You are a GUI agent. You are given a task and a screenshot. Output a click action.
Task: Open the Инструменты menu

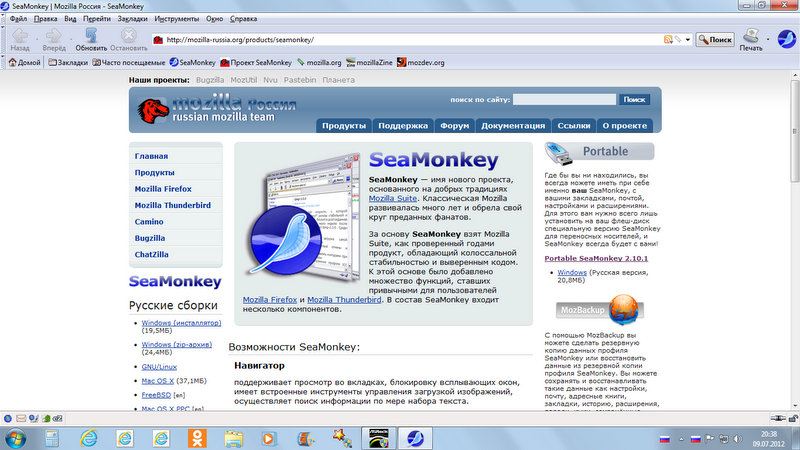pos(177,19)
